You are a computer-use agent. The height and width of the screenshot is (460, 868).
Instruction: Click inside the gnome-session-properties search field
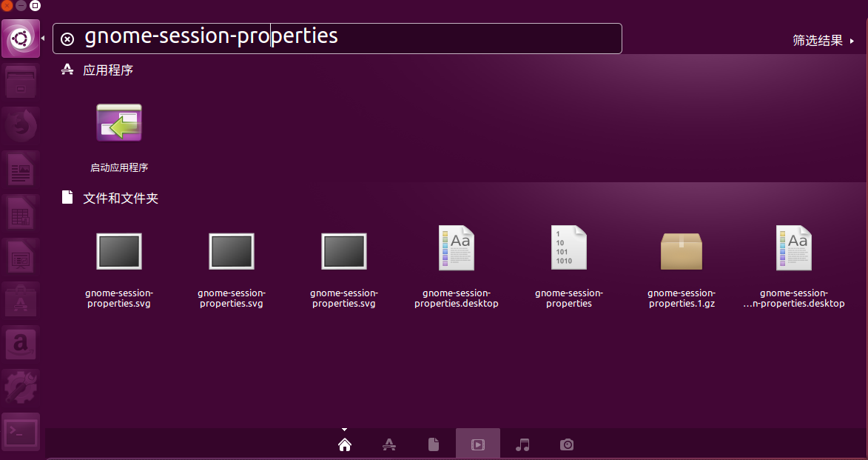[x=337, y=39]
